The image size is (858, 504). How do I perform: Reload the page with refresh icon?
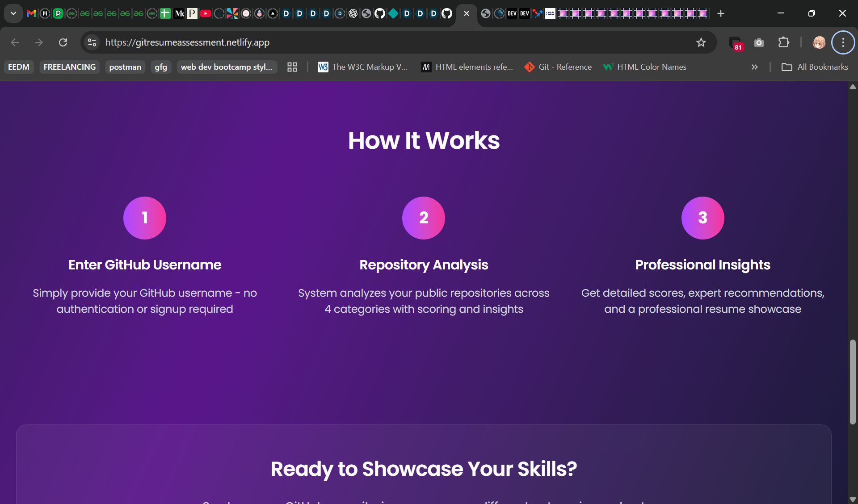(x=63, y=42)
